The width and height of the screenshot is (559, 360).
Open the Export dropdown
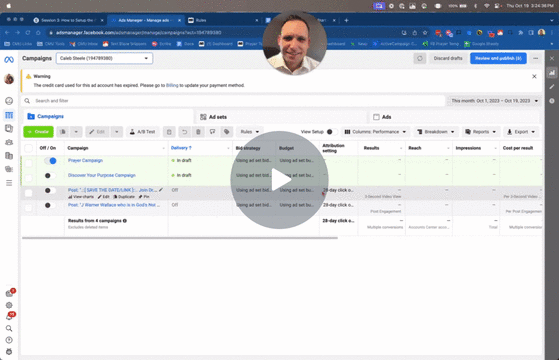pos(521,132)
